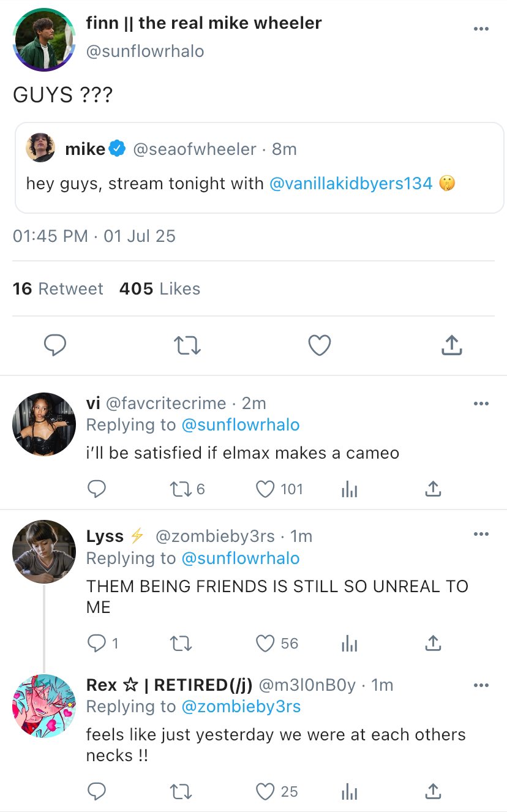507x812 pixels.
Task: Like vi's elmax cameo reply
Action: [x=265, y=489]
